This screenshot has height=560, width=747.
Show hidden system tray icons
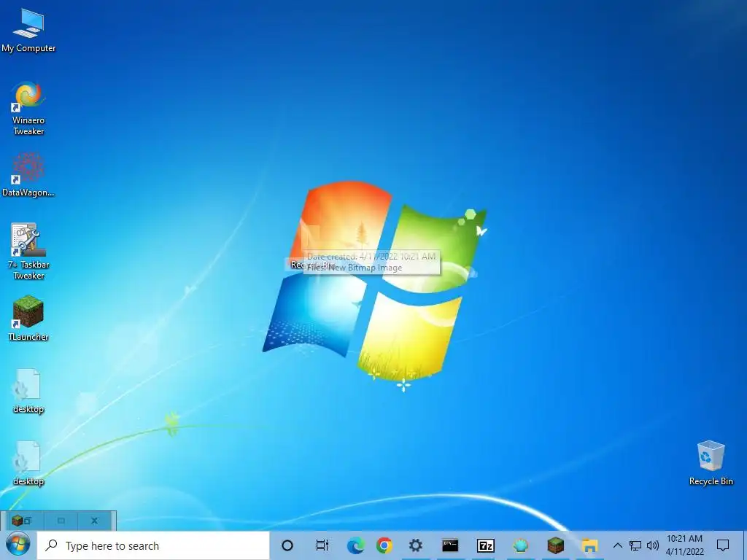617,545
